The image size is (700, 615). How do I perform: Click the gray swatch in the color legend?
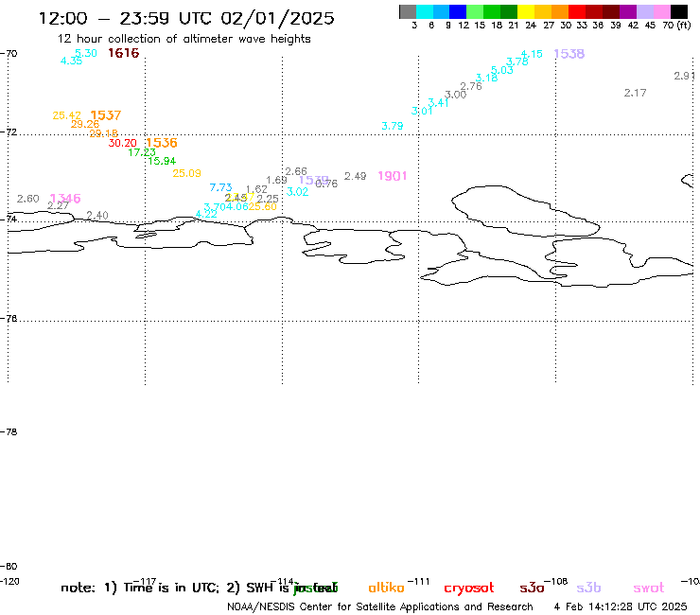point(408,11)
